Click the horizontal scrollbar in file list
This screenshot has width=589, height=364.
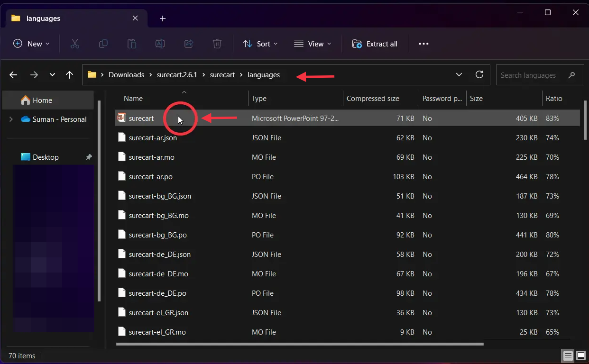coord(300,344)
